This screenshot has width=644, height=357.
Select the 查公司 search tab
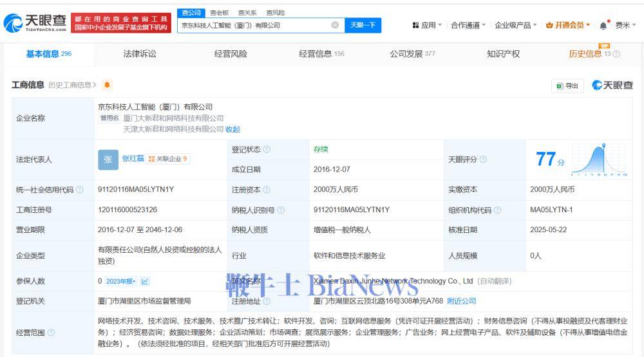pos(191,13)
